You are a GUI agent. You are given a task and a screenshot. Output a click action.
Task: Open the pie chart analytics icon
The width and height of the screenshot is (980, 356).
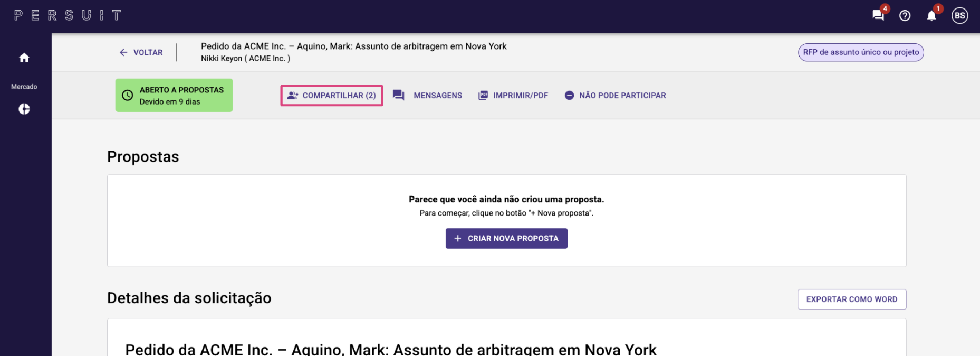tap(24, 109)
